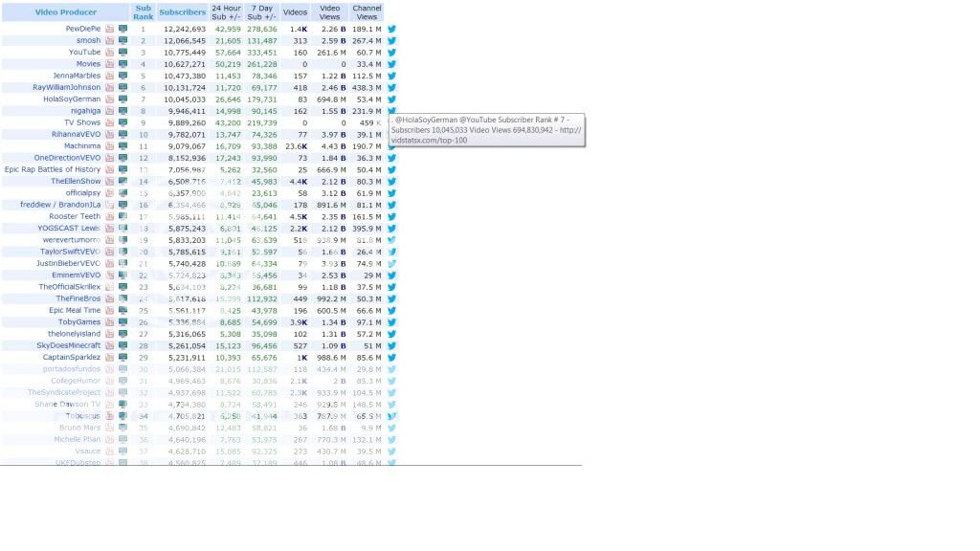
Task: Click Machinima's video count 23.6K
Action: (297, 146)
